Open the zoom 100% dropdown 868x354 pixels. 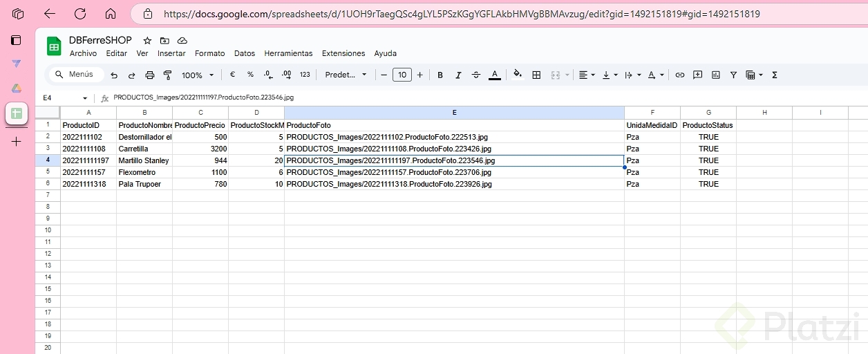tap(198, 75)
